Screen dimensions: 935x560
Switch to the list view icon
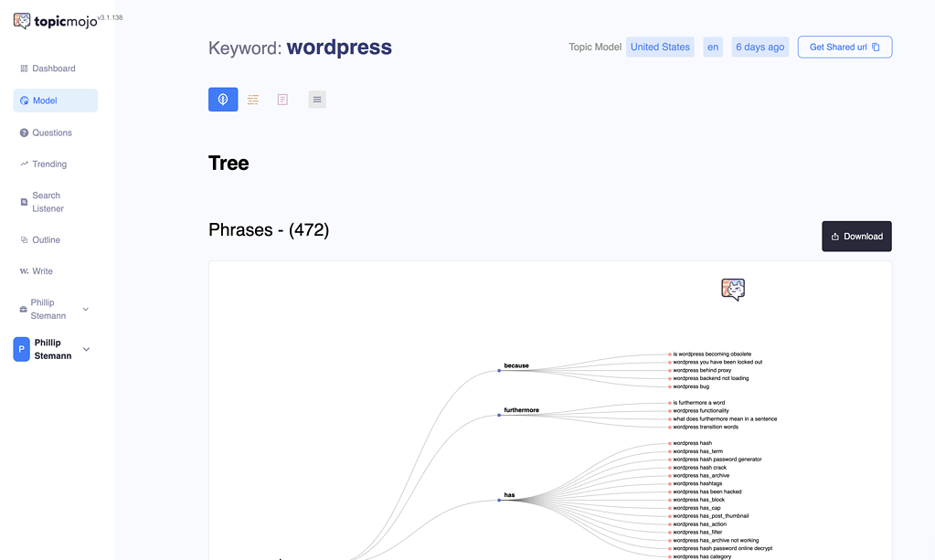(x=317, y=100)
